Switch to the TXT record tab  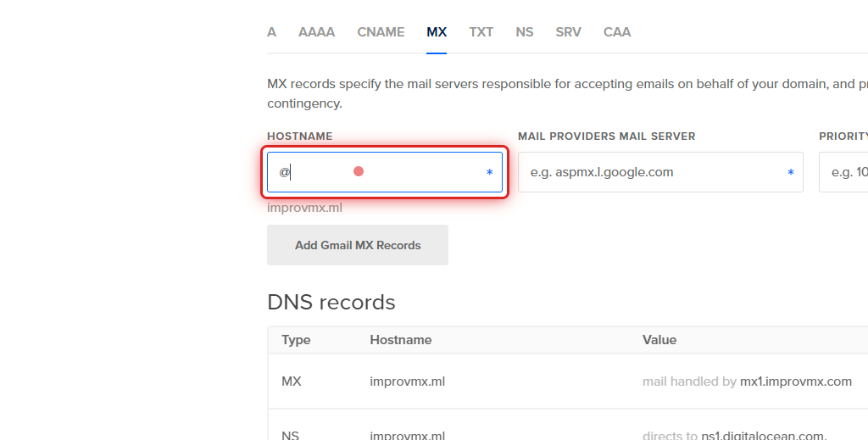[481, 32]
